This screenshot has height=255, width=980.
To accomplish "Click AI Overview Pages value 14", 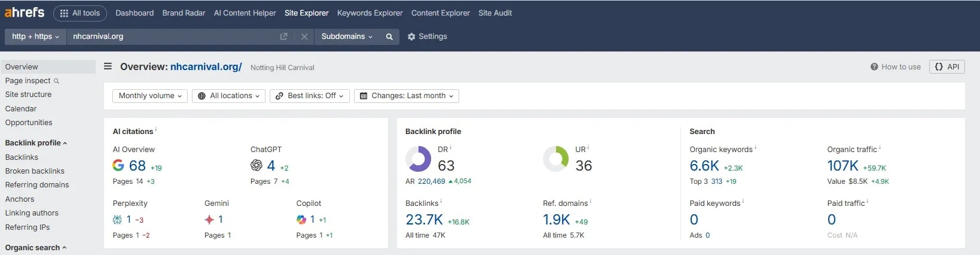I will click(139, 181).
